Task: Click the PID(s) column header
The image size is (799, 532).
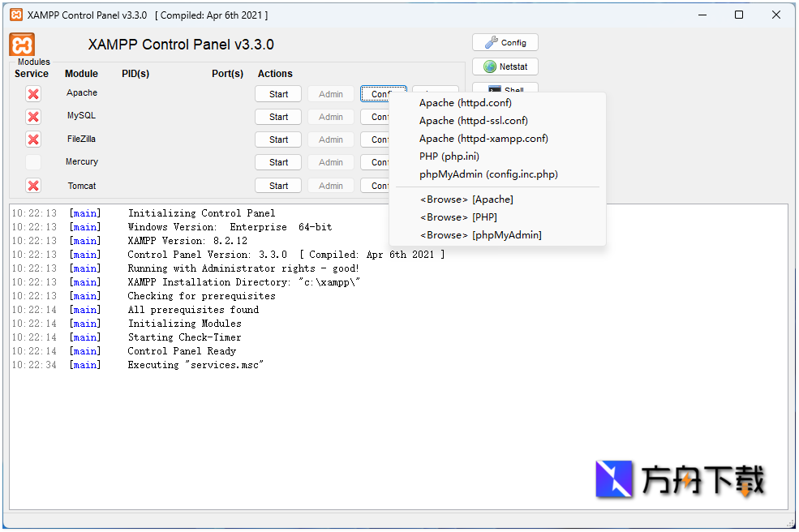Action: 135,74
